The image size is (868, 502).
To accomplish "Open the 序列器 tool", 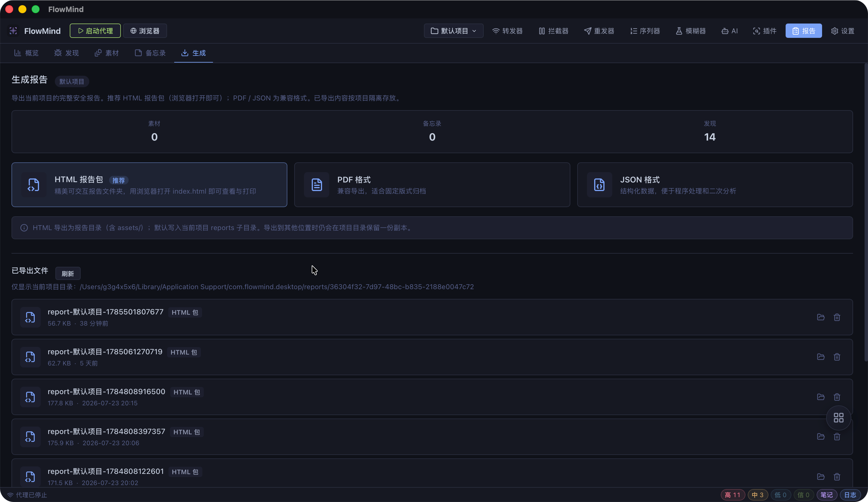I will coord(645,31).
